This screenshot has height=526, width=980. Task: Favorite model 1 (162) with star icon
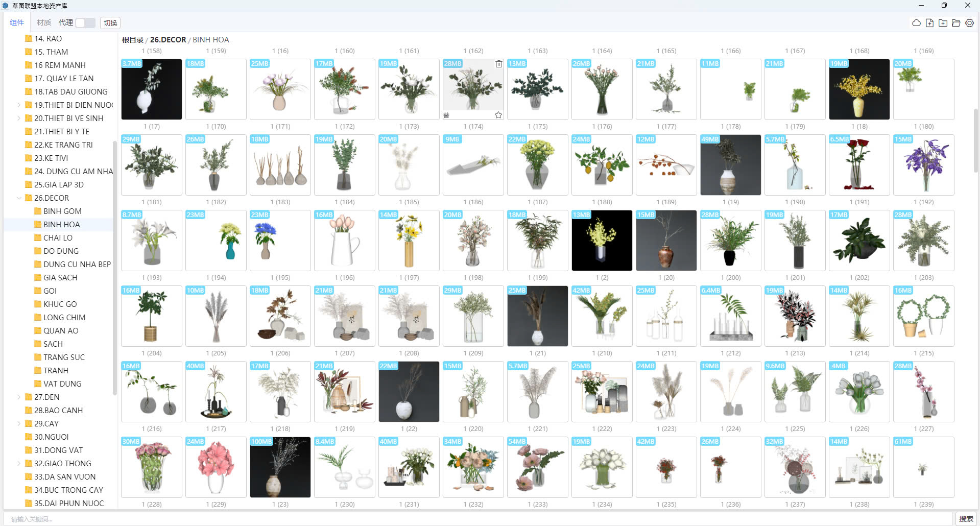[498, 115]
